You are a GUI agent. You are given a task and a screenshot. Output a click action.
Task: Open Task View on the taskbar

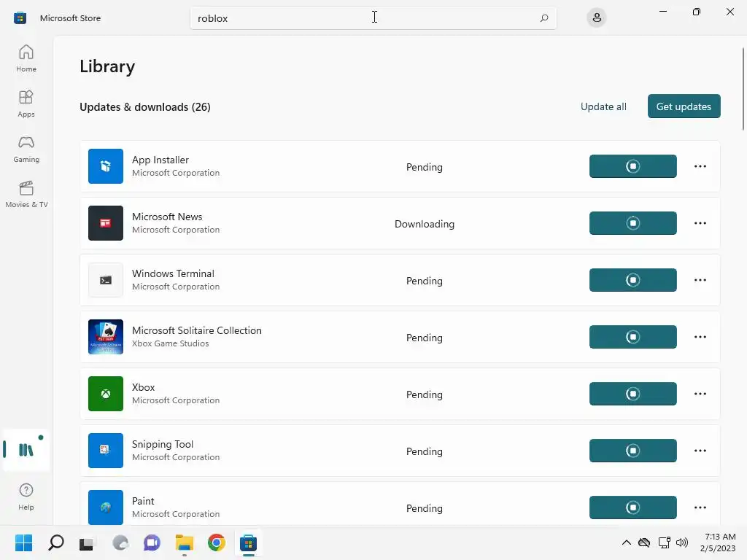pyautogui.click(x=87, y=542)
